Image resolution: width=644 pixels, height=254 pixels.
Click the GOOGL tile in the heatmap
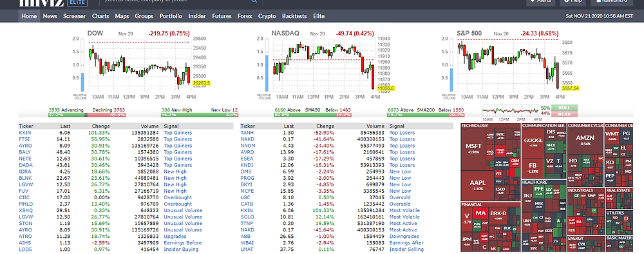533,142
